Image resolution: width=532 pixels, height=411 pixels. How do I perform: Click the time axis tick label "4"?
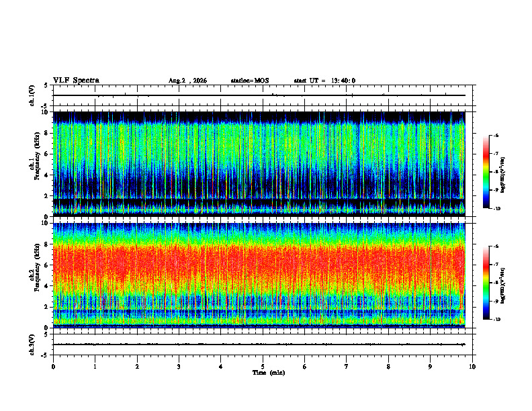(221, 367)
